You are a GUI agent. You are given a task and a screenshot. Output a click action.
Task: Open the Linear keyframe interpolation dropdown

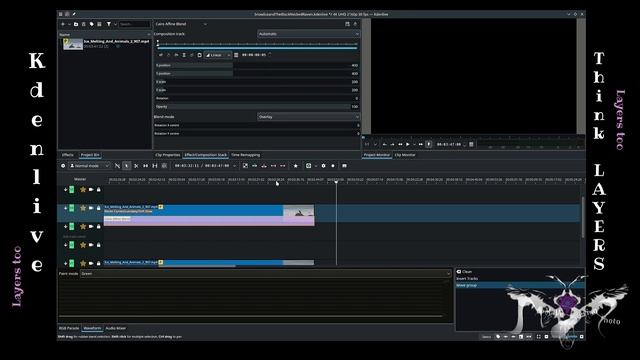(x=218, y=55)
